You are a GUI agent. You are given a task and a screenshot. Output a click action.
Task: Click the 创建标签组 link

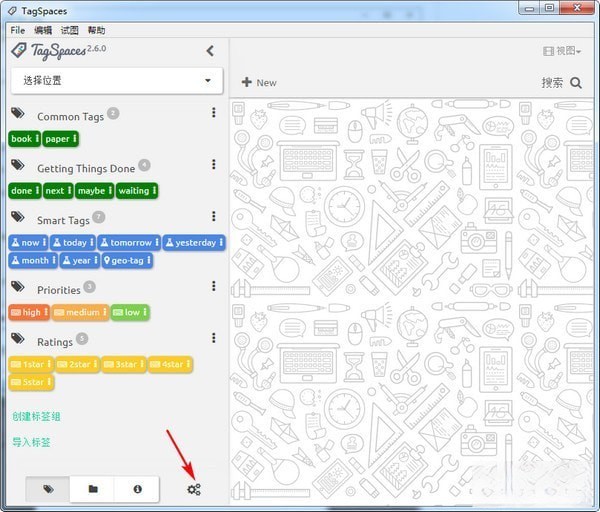(x=37, y=416)
